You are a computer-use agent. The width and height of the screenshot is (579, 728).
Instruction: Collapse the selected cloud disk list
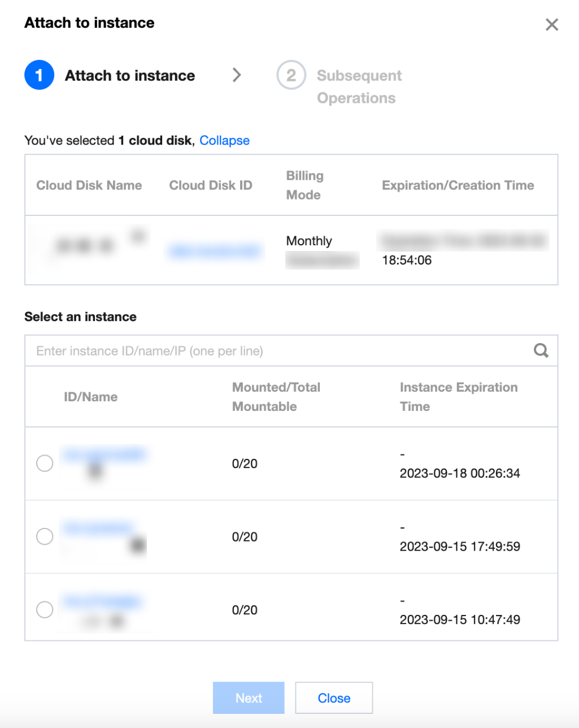(x=224, y=140)
